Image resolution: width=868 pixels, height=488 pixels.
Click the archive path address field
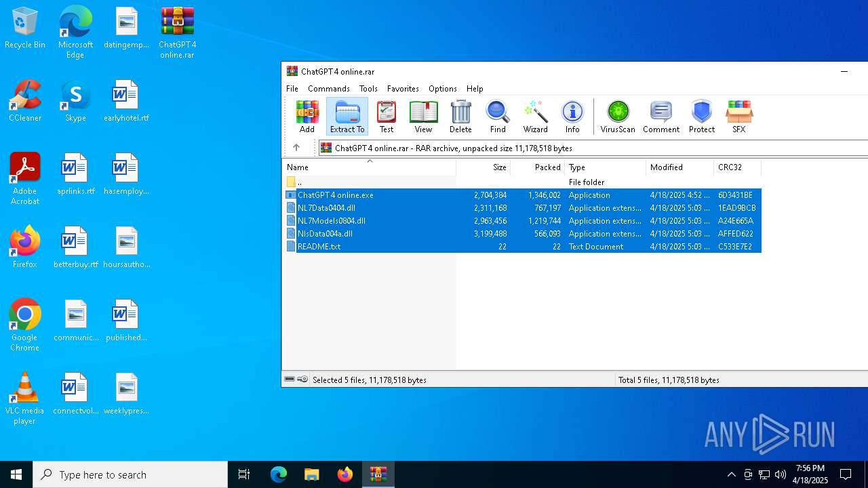(x=593, y=148)
